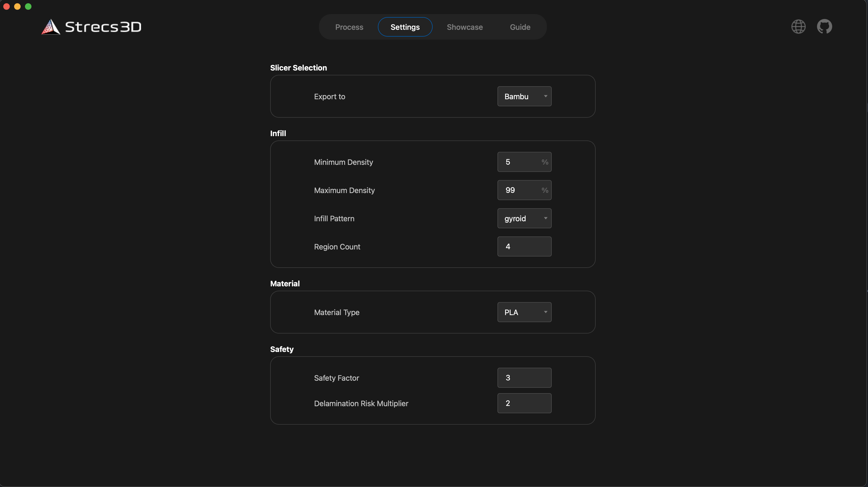This screenshot has height=487, width=868.
Task: Open the Showcase tab
Action: 465,27
